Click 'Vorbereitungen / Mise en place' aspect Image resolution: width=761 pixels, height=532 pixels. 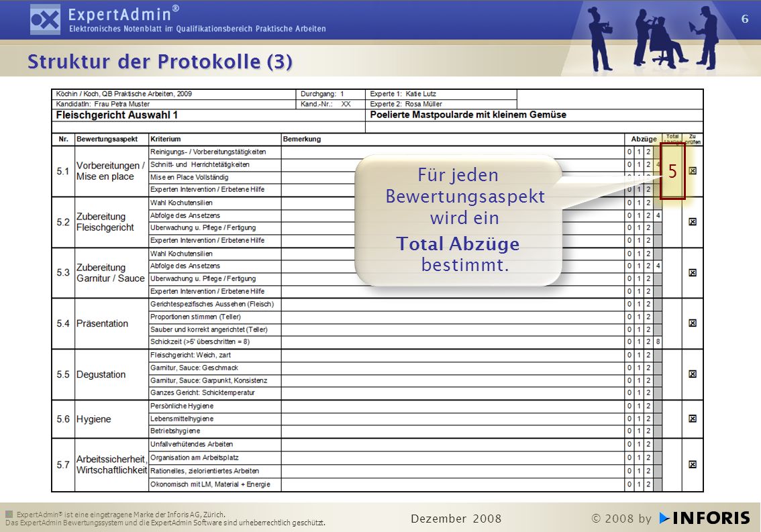click(x=111, y=171)
